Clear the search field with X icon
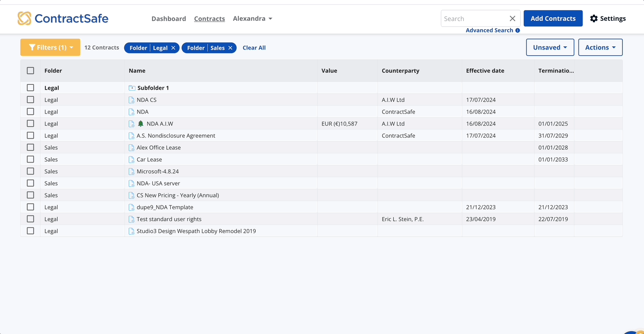Screen dimensions: 644x334 pyautogui.click(x=512, y=19)
